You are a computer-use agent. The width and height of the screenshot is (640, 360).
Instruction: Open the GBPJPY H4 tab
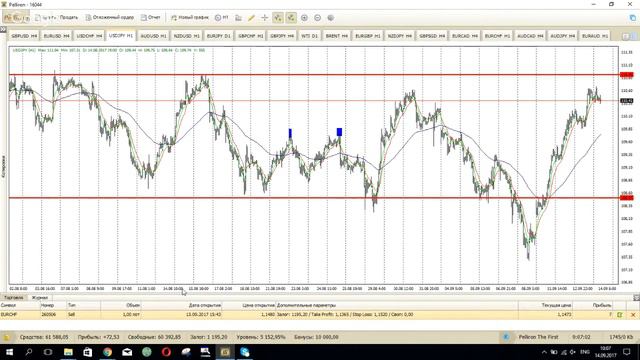click(282, 36)
